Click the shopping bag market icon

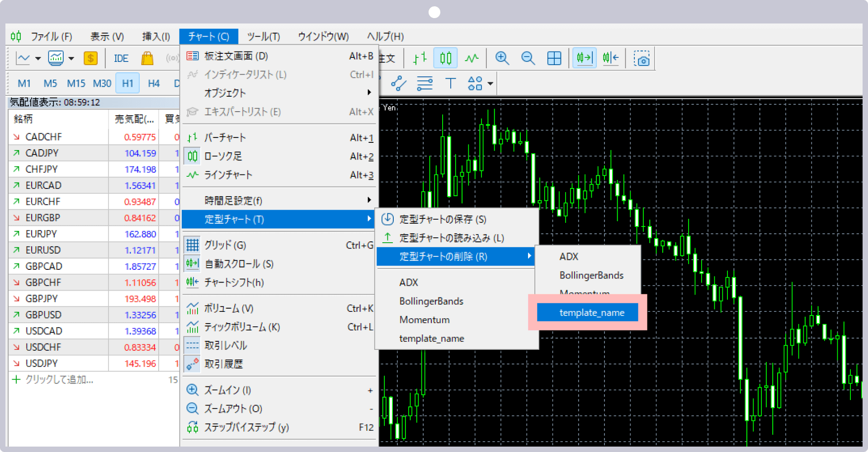pos(147,58)
